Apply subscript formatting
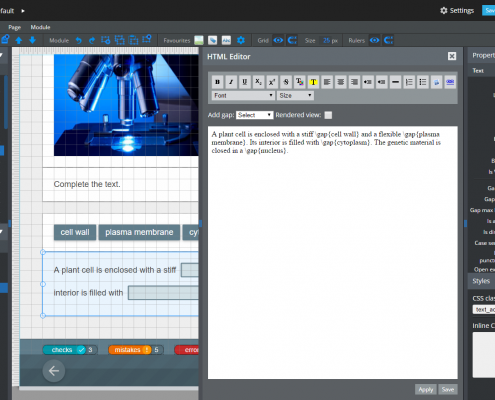Screen dimensions: 495x400 click(258, 82)
